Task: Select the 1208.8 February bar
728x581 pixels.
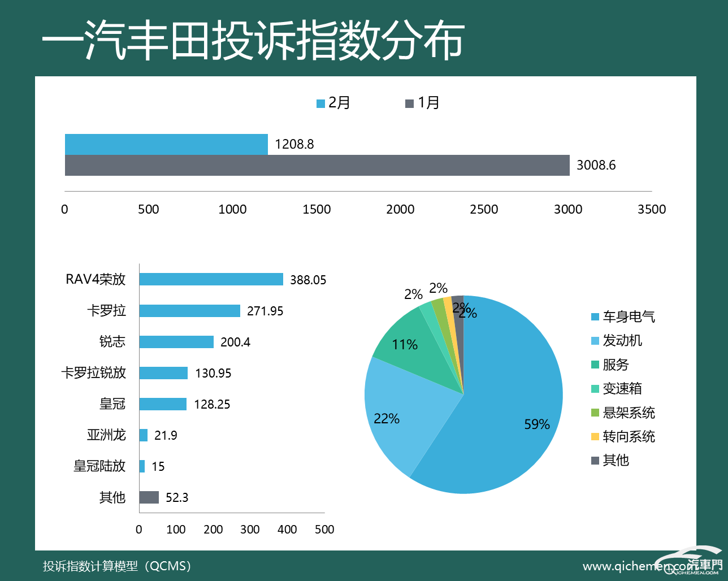Action: [166, 144]
